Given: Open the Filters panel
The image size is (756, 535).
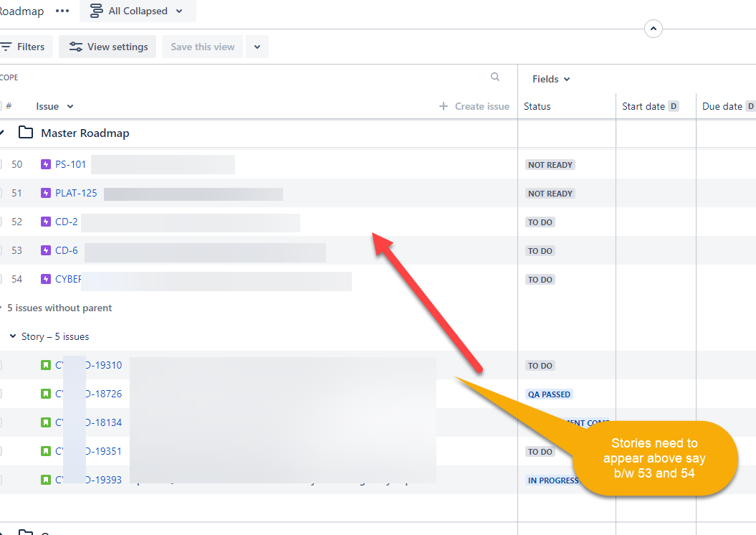Looking at the screenshot, I should 24,47.
